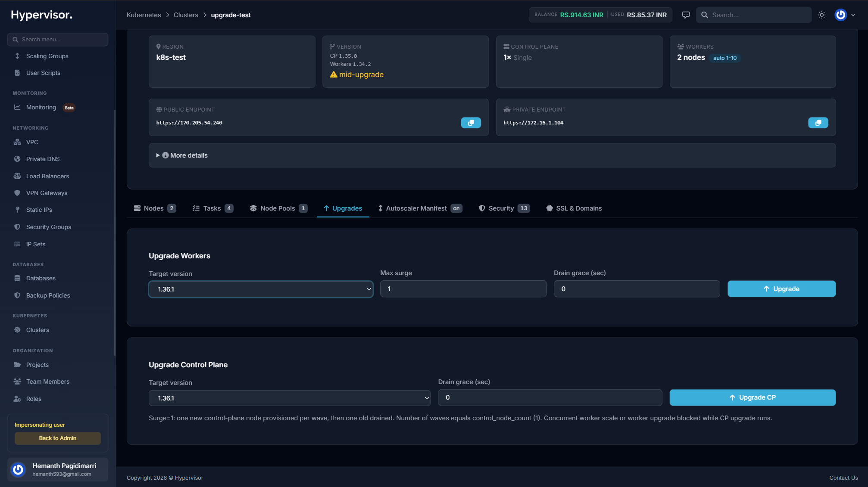Screen dimensions: 868x487
Task: Click the sidebar vertical scrollbar
Action: (x=114, y=233)
